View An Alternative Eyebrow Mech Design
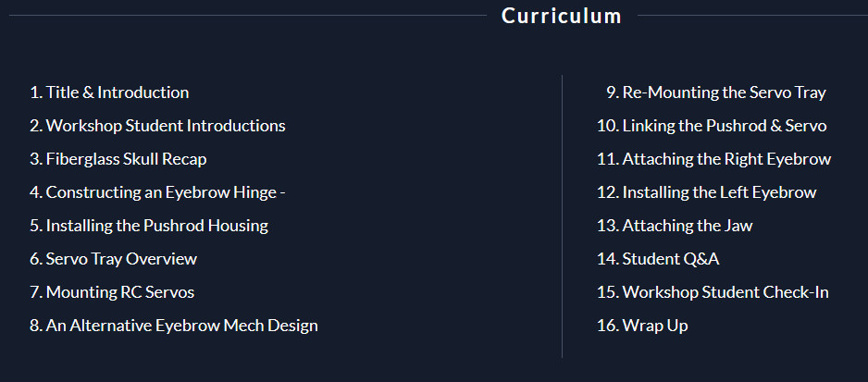Image resolution: width=868 pixels, height=382 pixels. 174,325
